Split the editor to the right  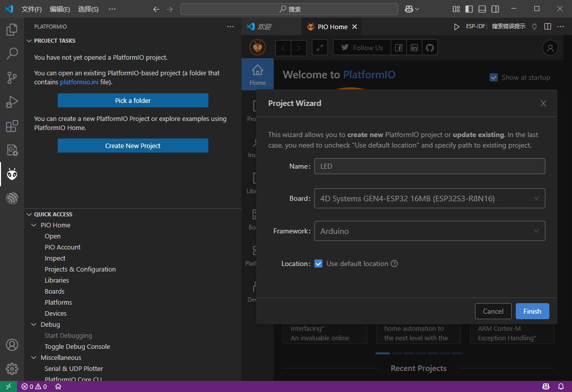[x=547, y=27]
